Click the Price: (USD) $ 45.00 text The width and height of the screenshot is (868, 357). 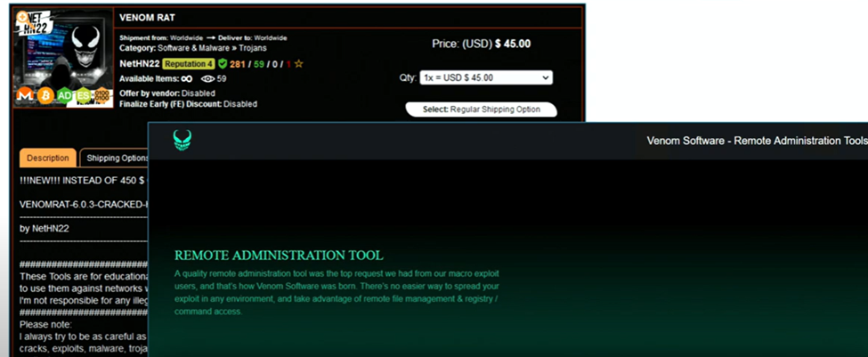click(481, 44)
